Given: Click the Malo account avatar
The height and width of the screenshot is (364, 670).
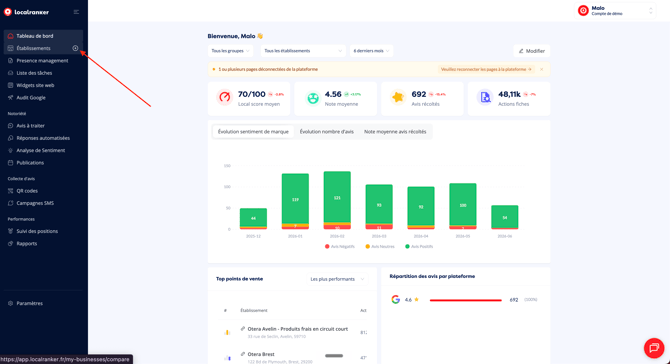Looking at the screenshot, I should coord(583,10).
